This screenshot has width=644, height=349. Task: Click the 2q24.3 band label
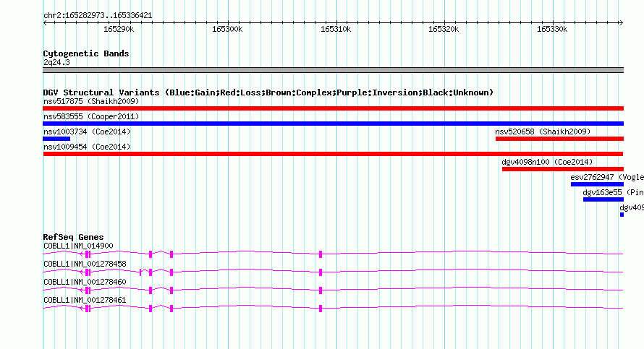click(56, 62)
